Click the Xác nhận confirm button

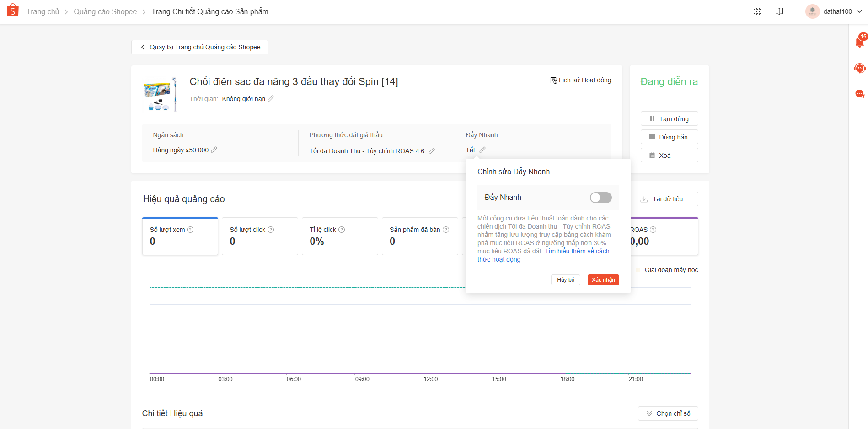(603, 280)
